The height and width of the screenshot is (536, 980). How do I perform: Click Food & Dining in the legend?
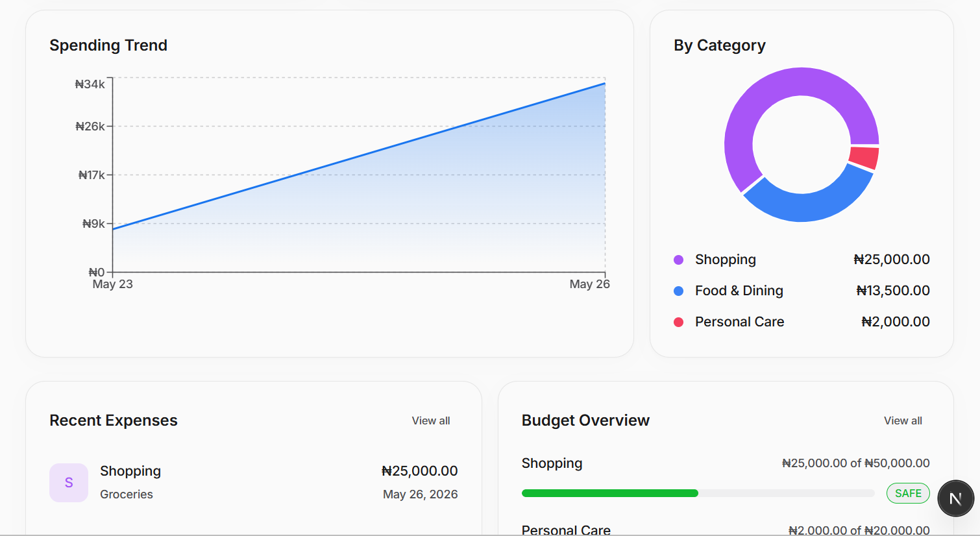click(739, 291)
